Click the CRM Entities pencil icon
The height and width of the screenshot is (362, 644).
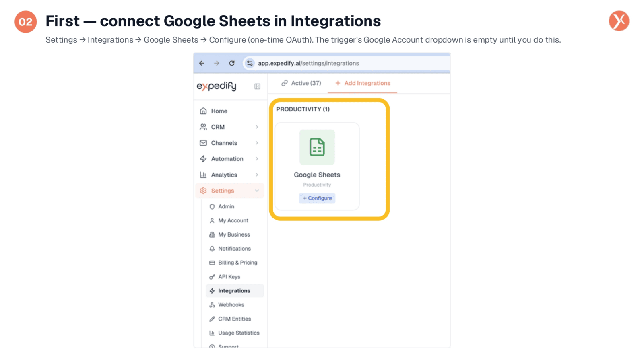pos(212,319)
